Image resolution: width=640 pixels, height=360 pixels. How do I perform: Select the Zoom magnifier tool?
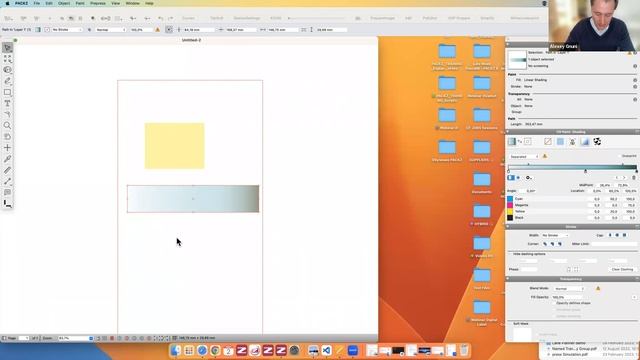pos(7,125)
